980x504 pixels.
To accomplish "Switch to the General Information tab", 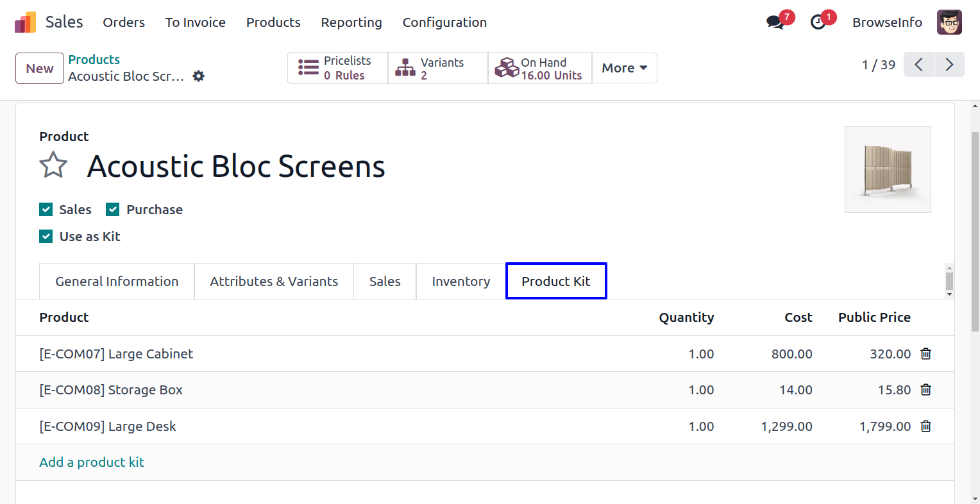I will [x=117, y=281].
